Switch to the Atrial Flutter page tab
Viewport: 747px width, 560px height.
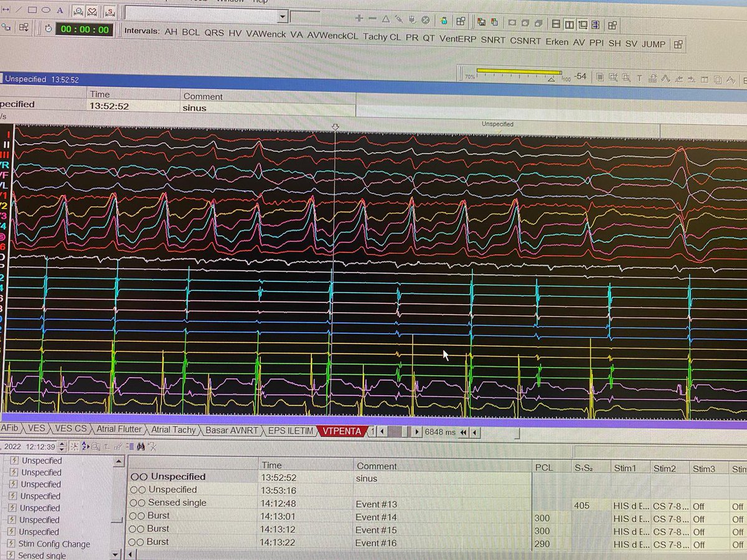120,429
